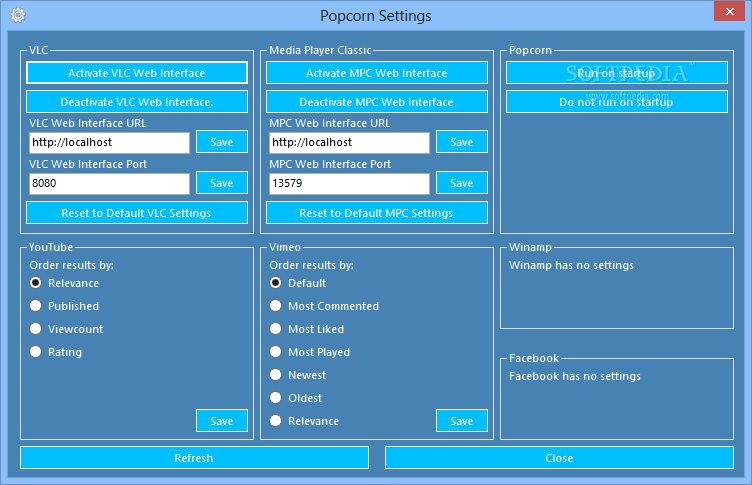Close the Popcorn Settings window
The image size is (752, 485).
[x=729, y=11]
